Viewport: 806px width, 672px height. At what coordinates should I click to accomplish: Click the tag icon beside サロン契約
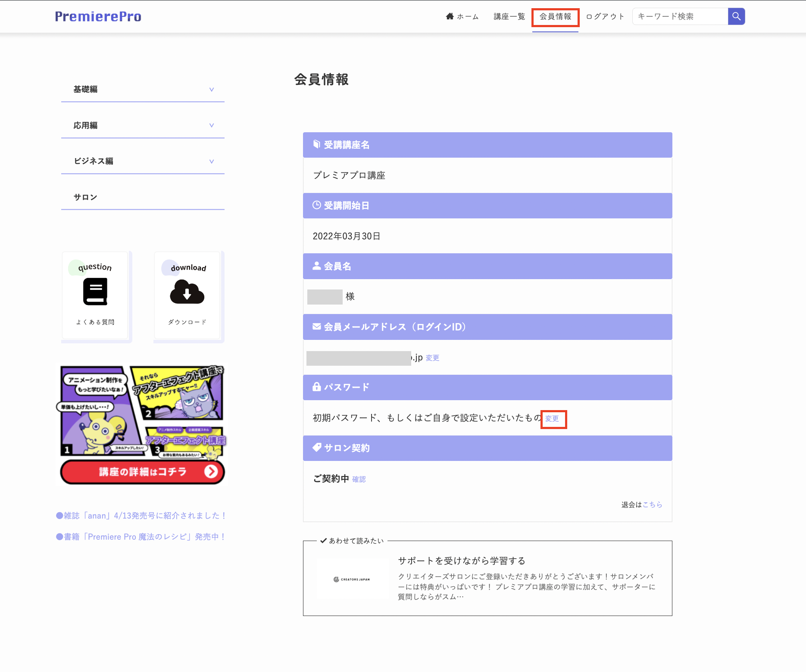click(316, 448)
